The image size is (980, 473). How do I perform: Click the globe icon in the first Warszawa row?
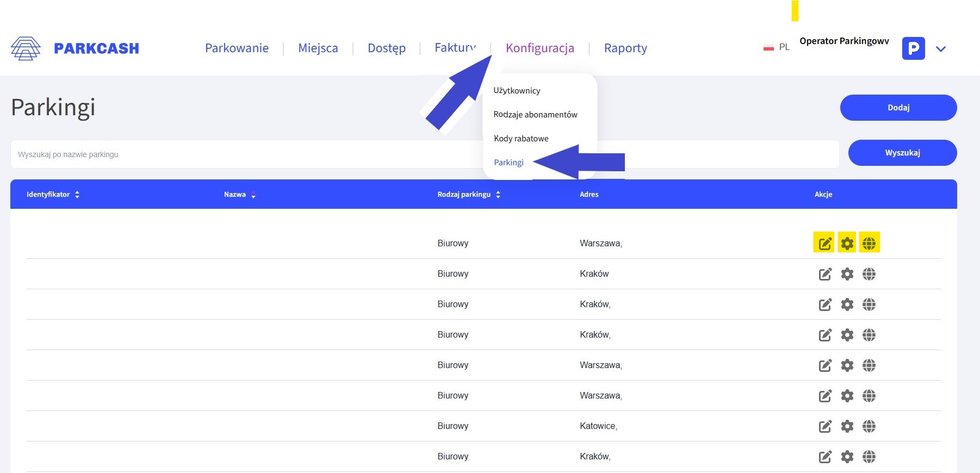pyautogui.click(x=869, y=243)
